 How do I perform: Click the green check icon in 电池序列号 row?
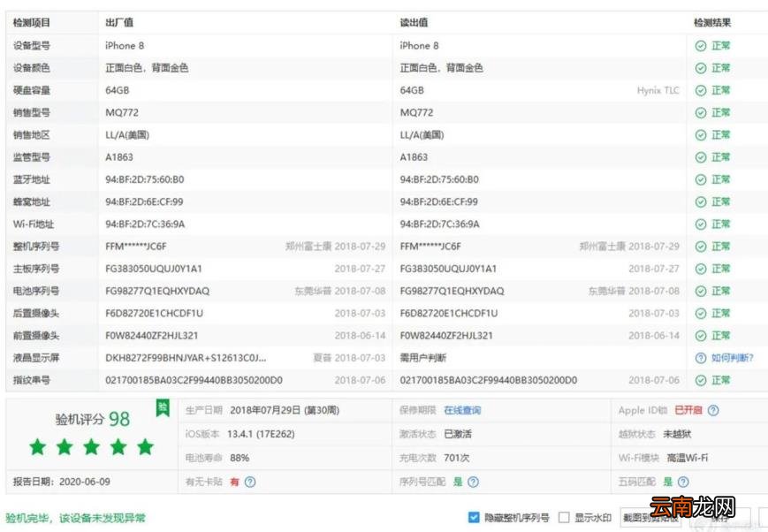[x=701, y=291]
